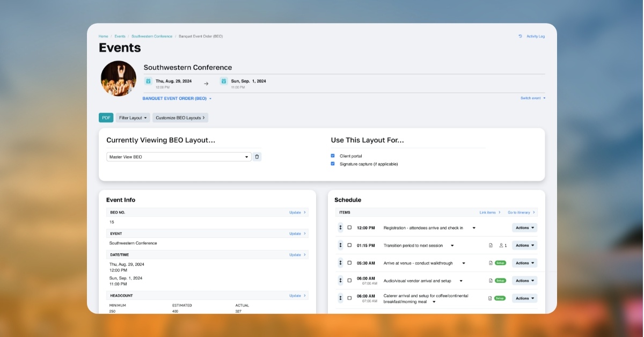The width and height of the screenshot is (644, 337).
Task: Export the BEO as PDF
Action: (106, 118)
